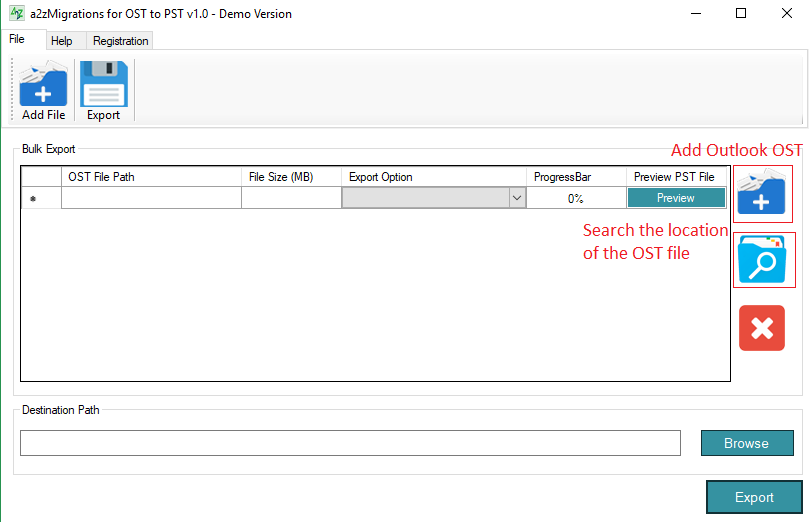Select the new row asterisk header
This screenshot has height=522, width=809.
pyautogui.click(x=41, y=198)
